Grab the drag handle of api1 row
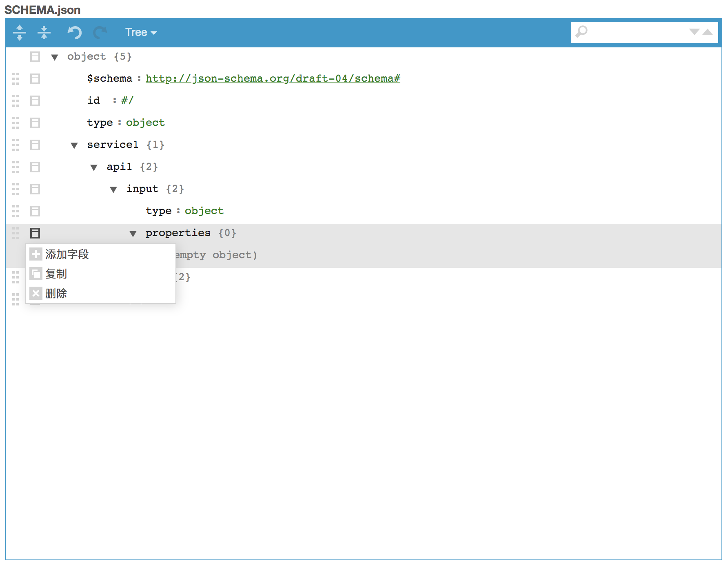Viewport: 728px width, 566px height. pos(16,167)
